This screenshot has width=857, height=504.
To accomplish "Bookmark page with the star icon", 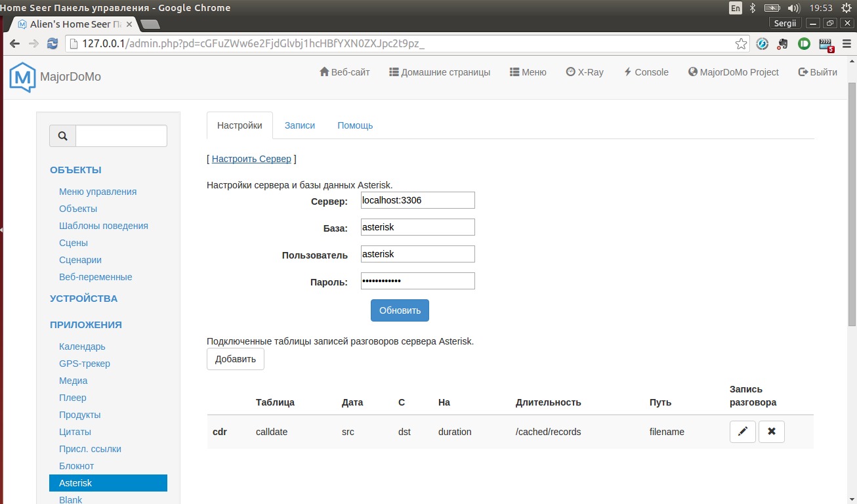I will tap(741, 44).
